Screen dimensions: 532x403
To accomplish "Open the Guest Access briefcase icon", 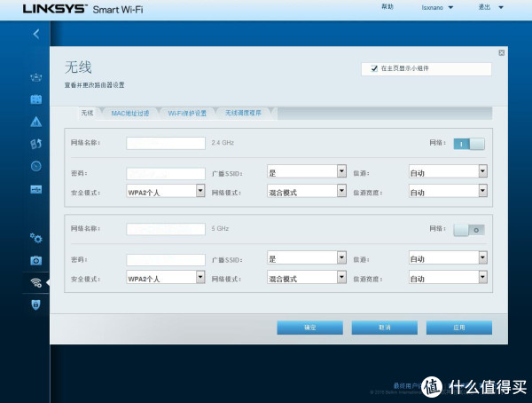I will 36,99.
